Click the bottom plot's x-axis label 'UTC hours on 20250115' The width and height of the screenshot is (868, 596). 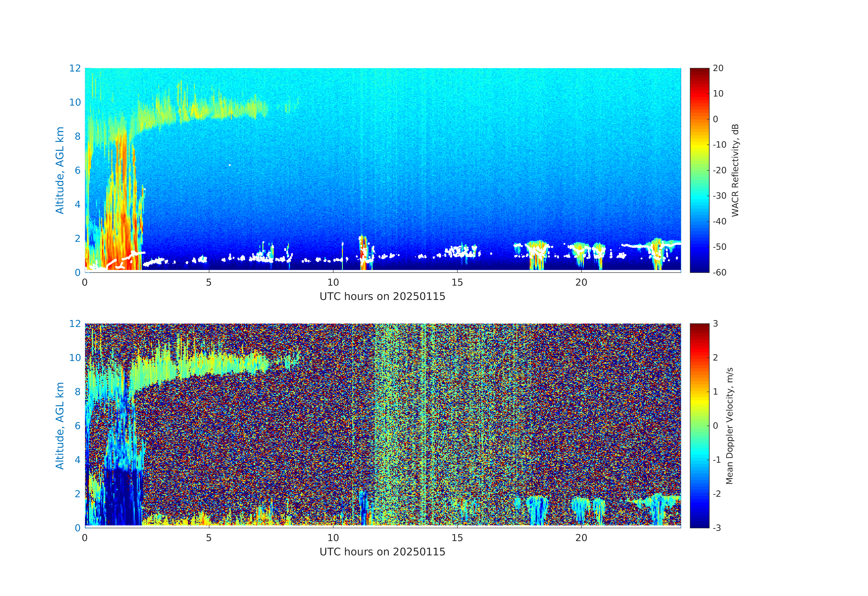[382, 551]
